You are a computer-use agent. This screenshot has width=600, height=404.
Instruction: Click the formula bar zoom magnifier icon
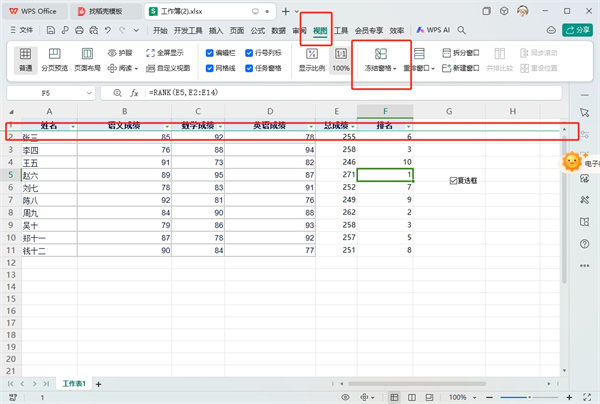point(117,93)
